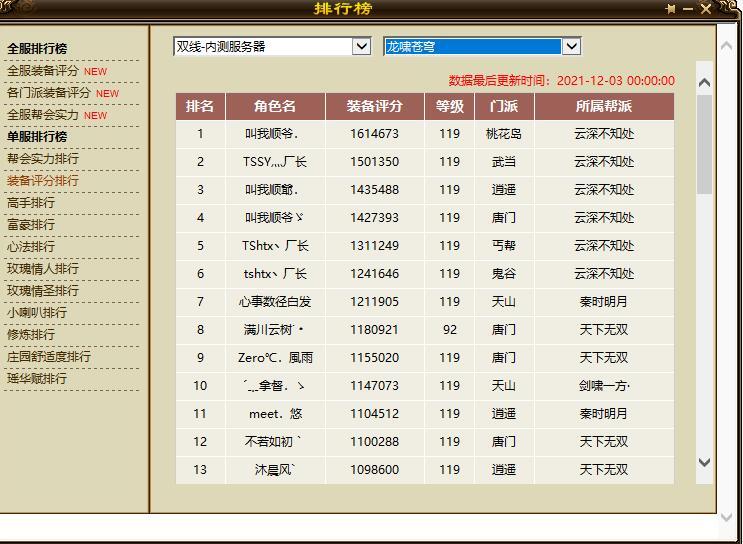Click sect 桃花岛 in rank 1
Image resolution: width=743 pixels, height=544 pixels.
click(504, 134)
